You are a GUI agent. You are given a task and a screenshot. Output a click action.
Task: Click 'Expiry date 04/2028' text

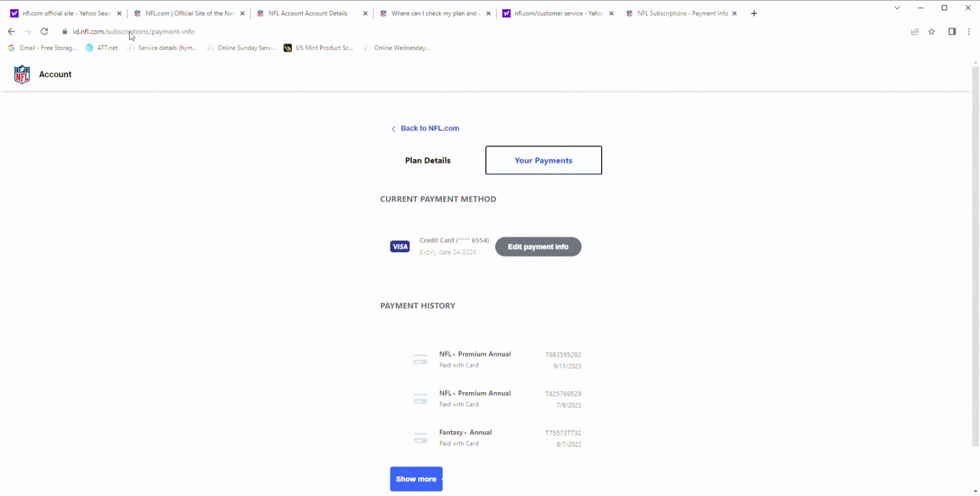pyautogui.click(x=448, y=252)
